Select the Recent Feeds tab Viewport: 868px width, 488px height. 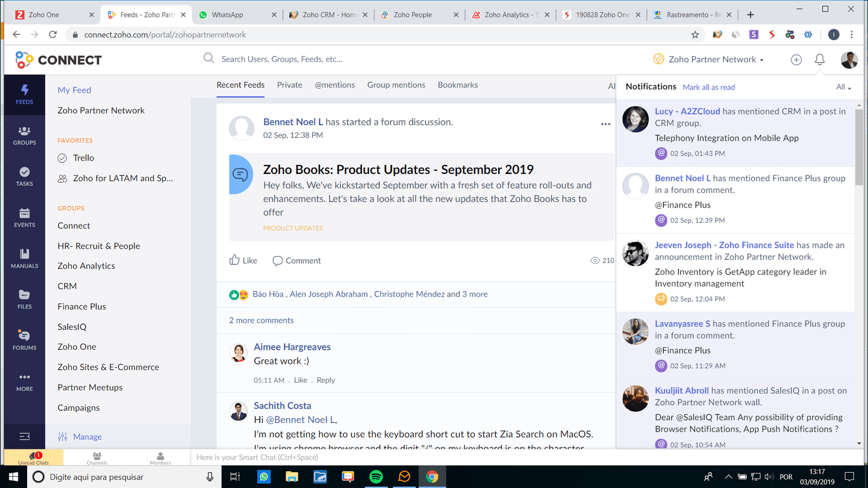[x=240, y=85]
